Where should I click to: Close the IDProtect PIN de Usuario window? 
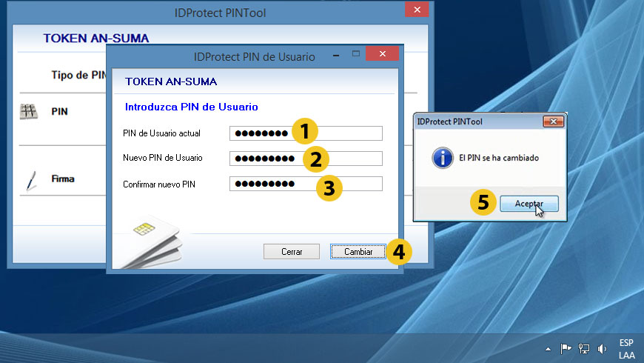coord(383,53)
